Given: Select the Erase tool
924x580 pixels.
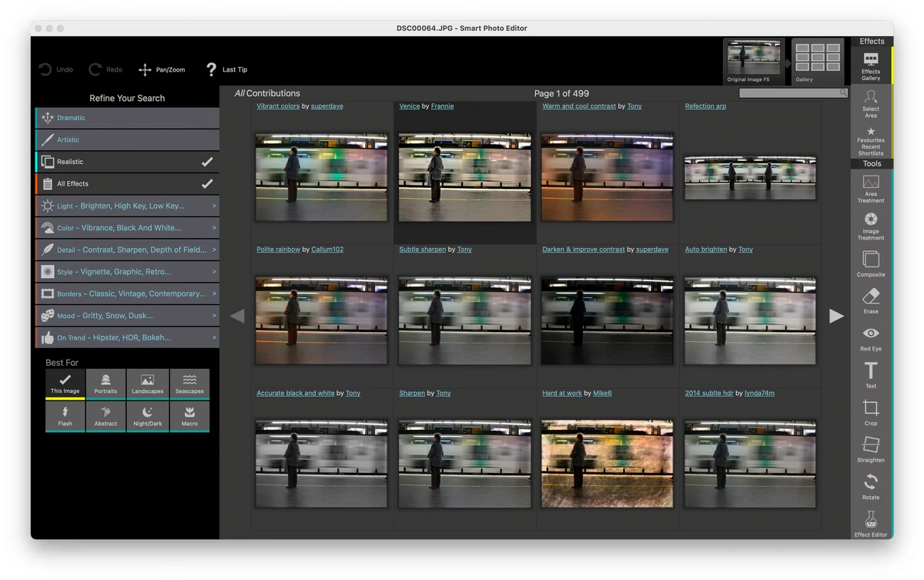Looking at the screenshot, I should 871,300.
